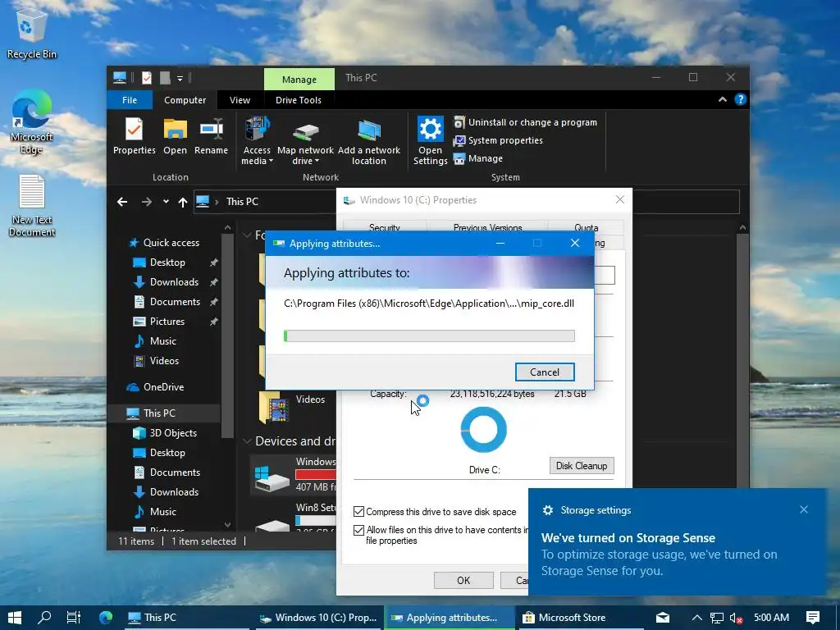Click the network tray icon
The height and width of the screenshot is (630, 840).
click(x=717, y=618)
